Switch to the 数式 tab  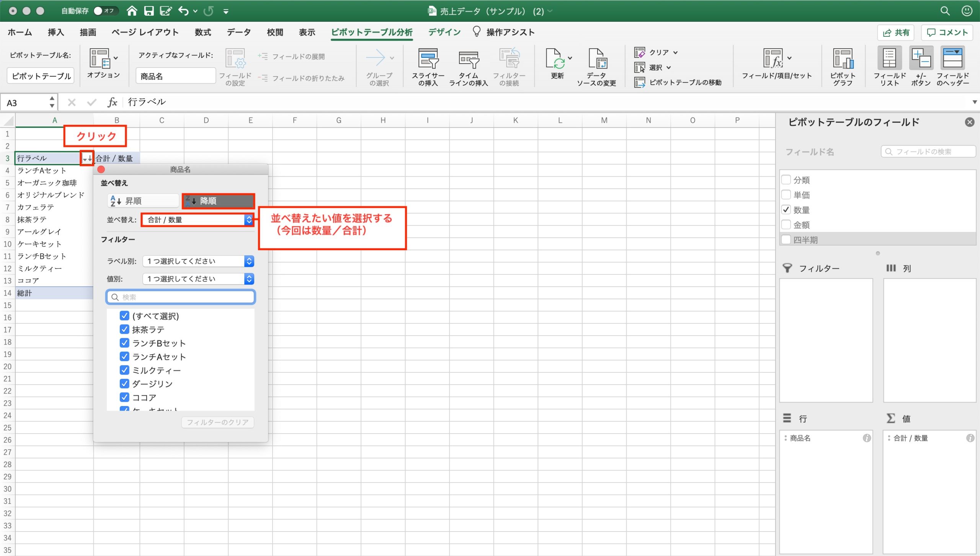[x=203, y=32]
